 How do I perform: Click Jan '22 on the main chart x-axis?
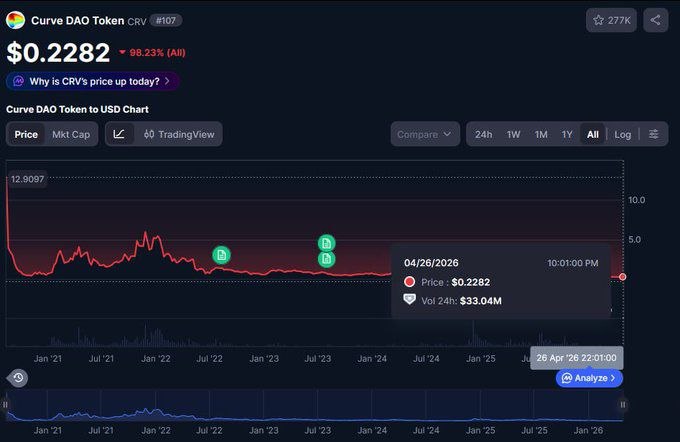coord(156,359)
